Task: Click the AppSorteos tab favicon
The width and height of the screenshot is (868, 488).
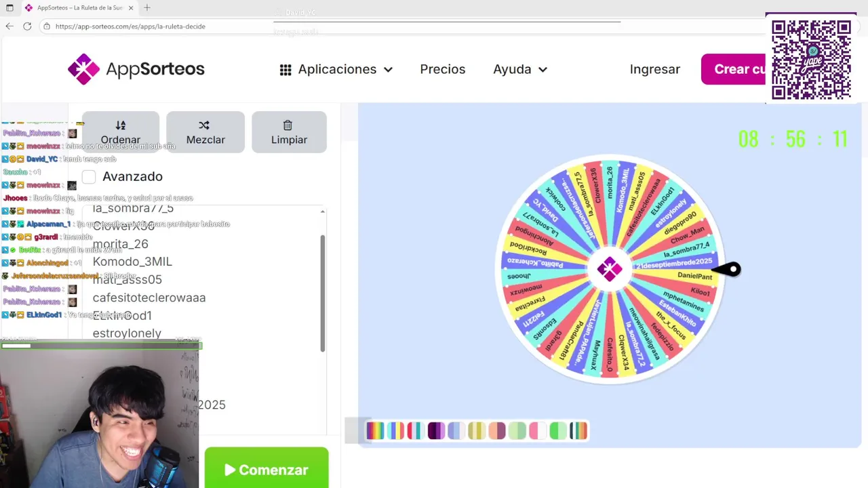Action: pos(28,8)
